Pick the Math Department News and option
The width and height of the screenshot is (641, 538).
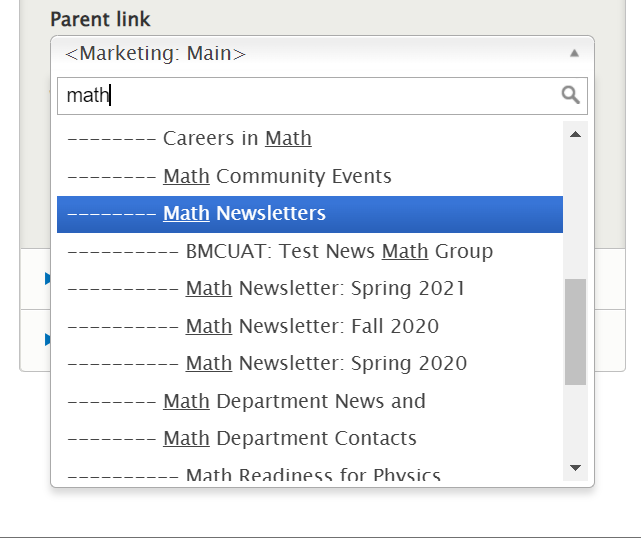294,401
